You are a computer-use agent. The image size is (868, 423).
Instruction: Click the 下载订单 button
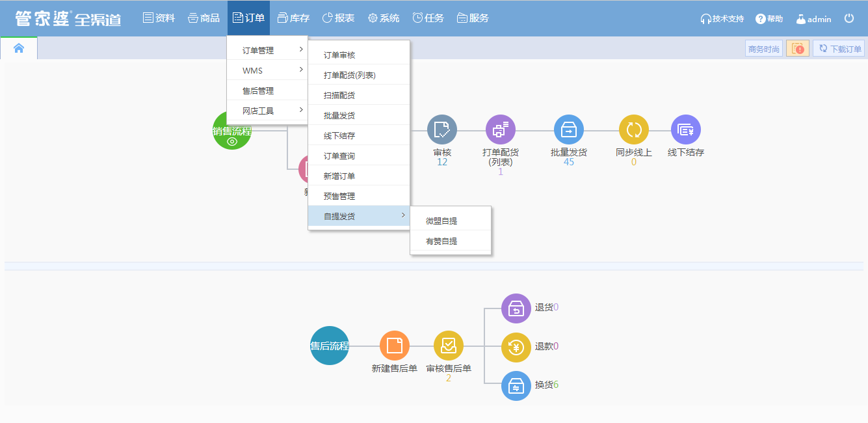[839, 49]
